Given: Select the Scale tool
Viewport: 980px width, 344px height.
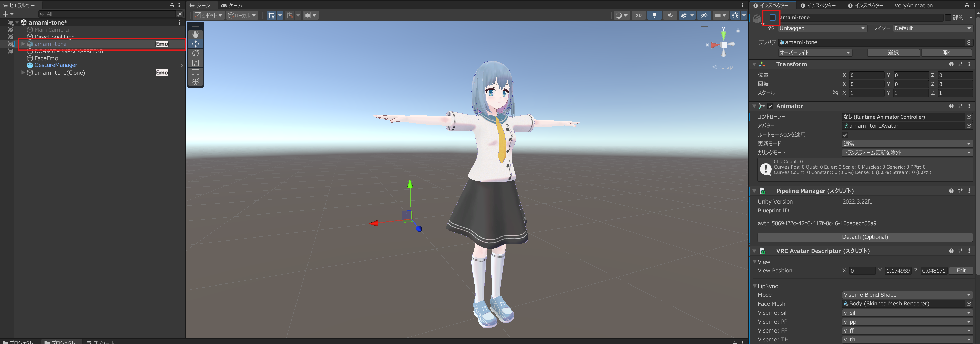Looking at the screenshot, I should (196, 63).
